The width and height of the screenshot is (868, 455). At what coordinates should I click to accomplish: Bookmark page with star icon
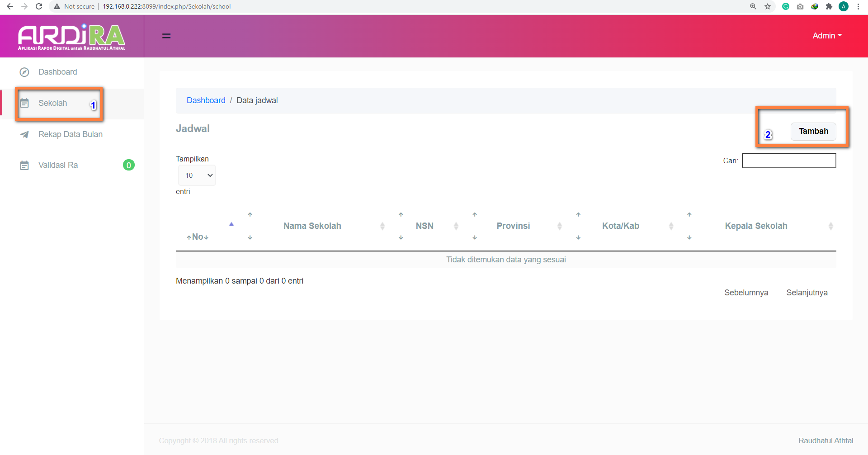coord(768,6)
